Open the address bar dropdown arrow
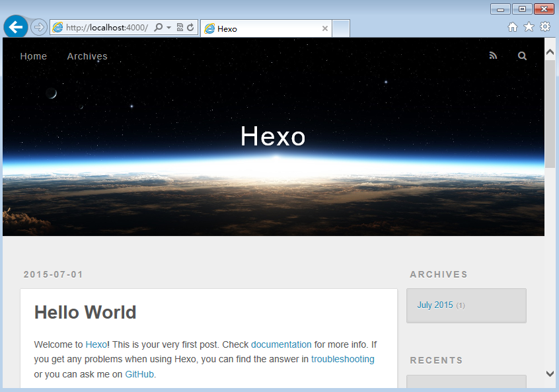This screenshot has width=559, height=392. [x=168, y=28]
